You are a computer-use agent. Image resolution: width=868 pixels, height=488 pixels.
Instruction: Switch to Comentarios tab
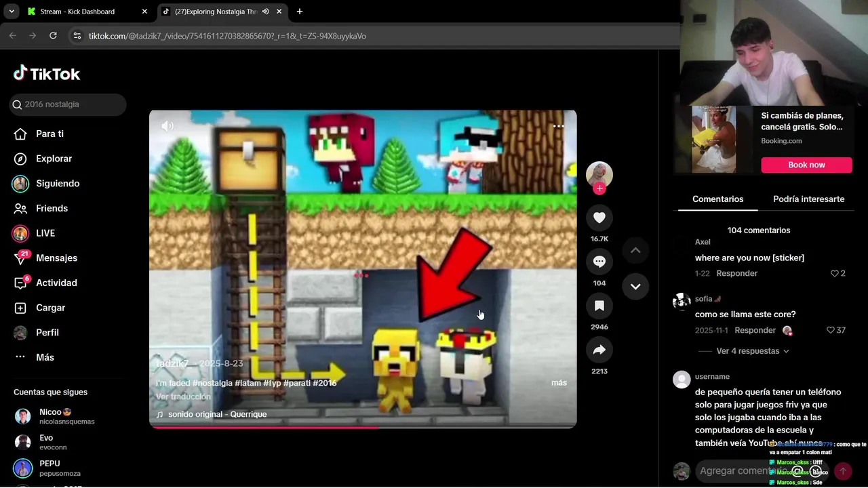point(717,199)
